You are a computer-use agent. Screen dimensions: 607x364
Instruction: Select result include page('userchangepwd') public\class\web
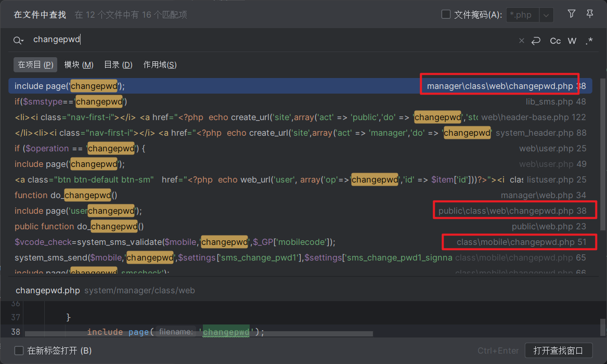pyautogui.click(x=301, y=211)
